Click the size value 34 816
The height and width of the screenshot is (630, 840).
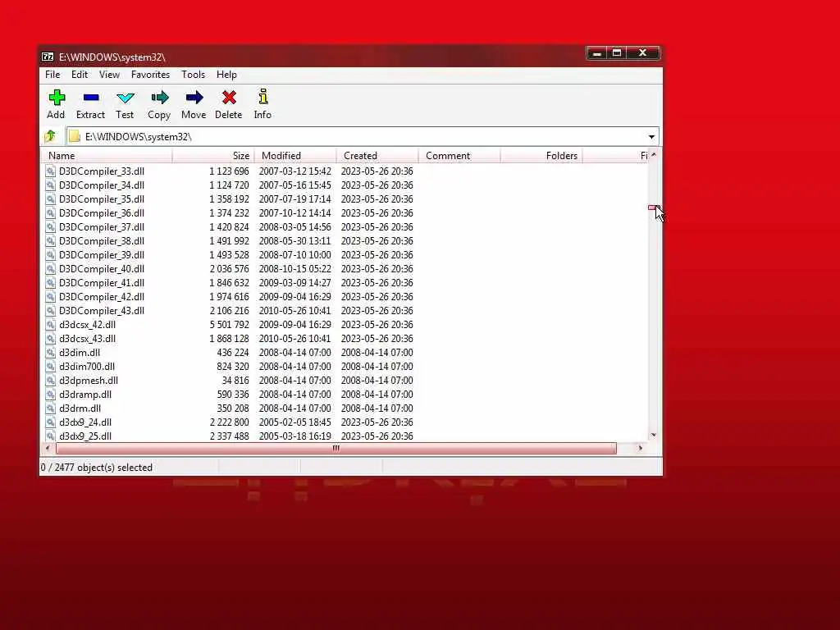[235, 381]
